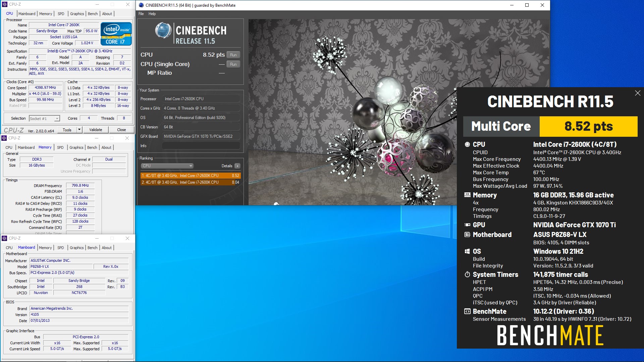
Task: Click the Details label in Ranking section
Action: click(227, 166)
